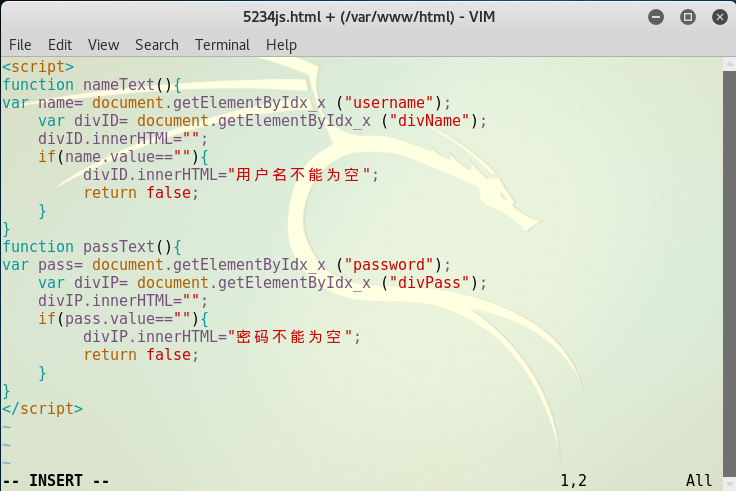Click the 用户名不能为空 string

click(299, 175)
